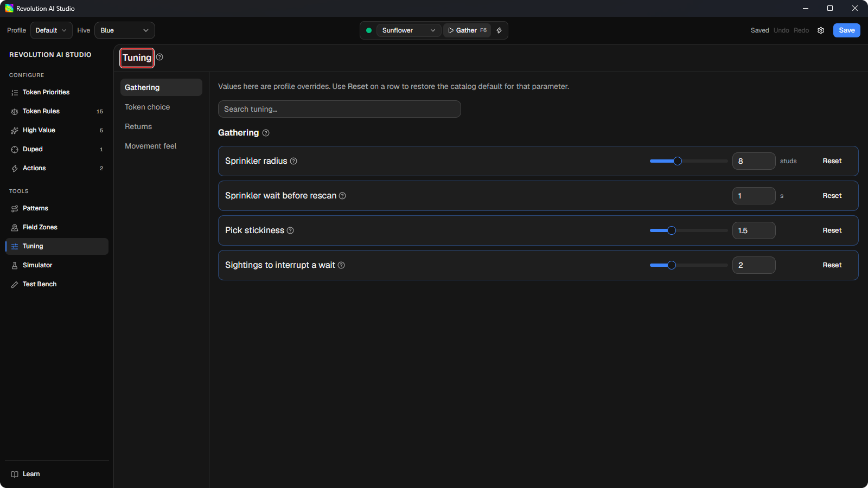Click the blue Save button
Image resolution: width=868 pixels, height=488 pixels.
[x=847, y=30]
